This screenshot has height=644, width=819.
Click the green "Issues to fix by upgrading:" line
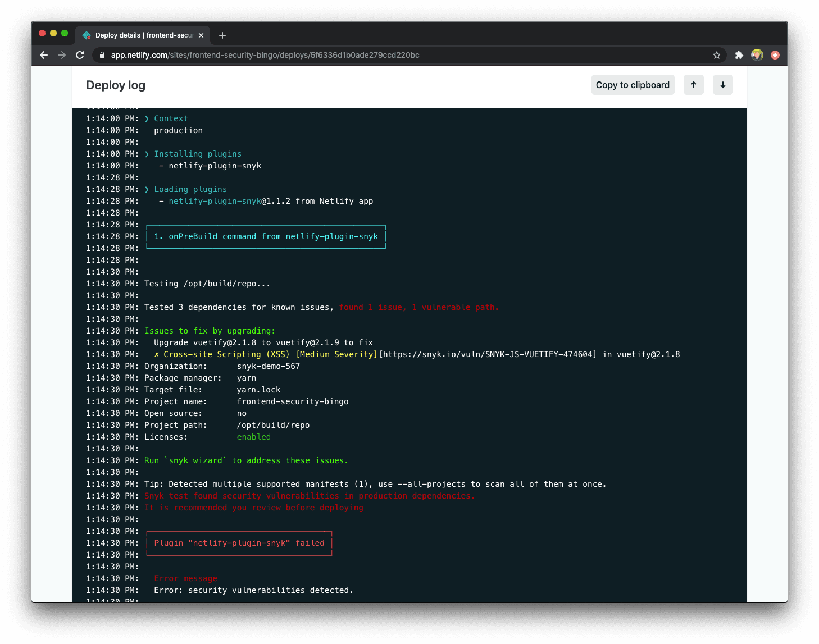click(x=210, y=331)
